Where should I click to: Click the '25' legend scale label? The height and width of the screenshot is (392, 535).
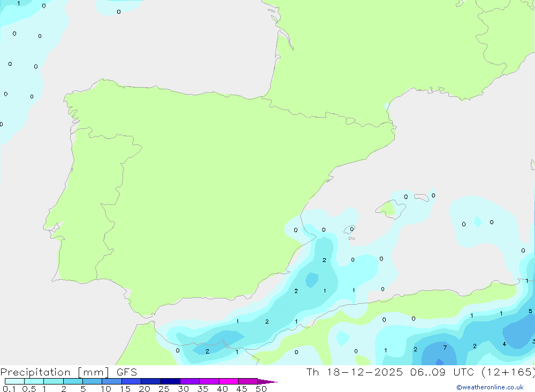(164, 389)
